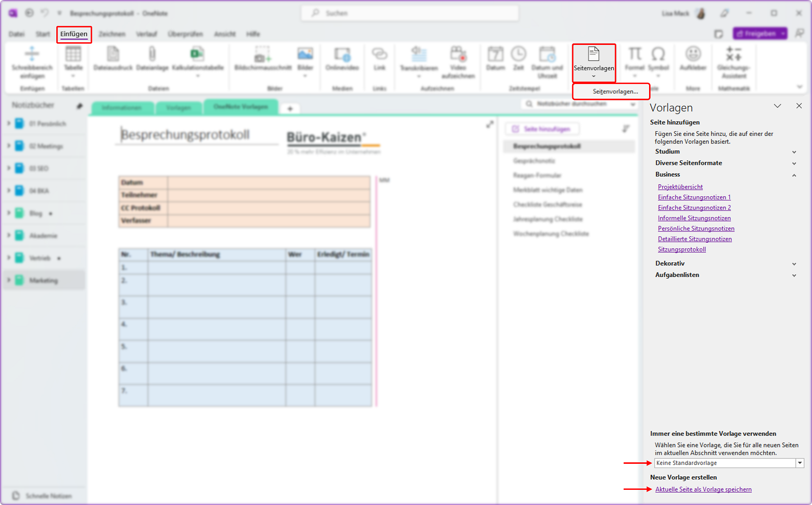Click the Datum calendar icon
Viewport: 812px width, 505px height.
(495, 54)
